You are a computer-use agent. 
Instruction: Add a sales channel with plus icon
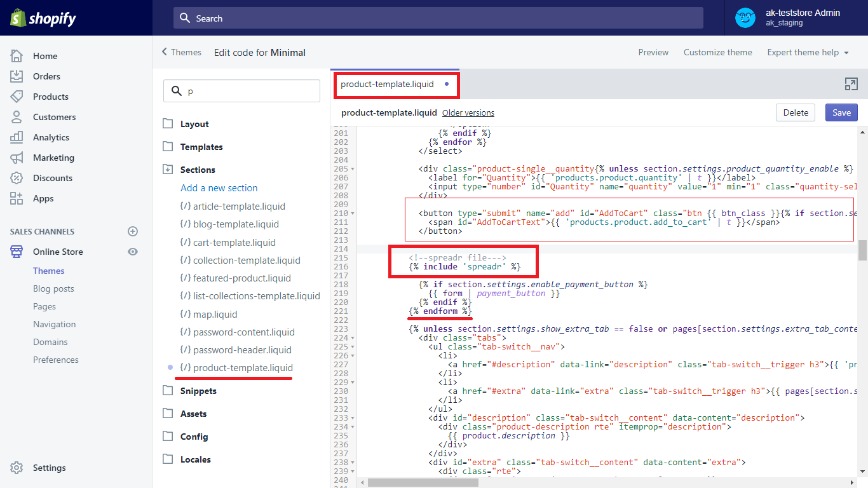click(x=133, y=231)
